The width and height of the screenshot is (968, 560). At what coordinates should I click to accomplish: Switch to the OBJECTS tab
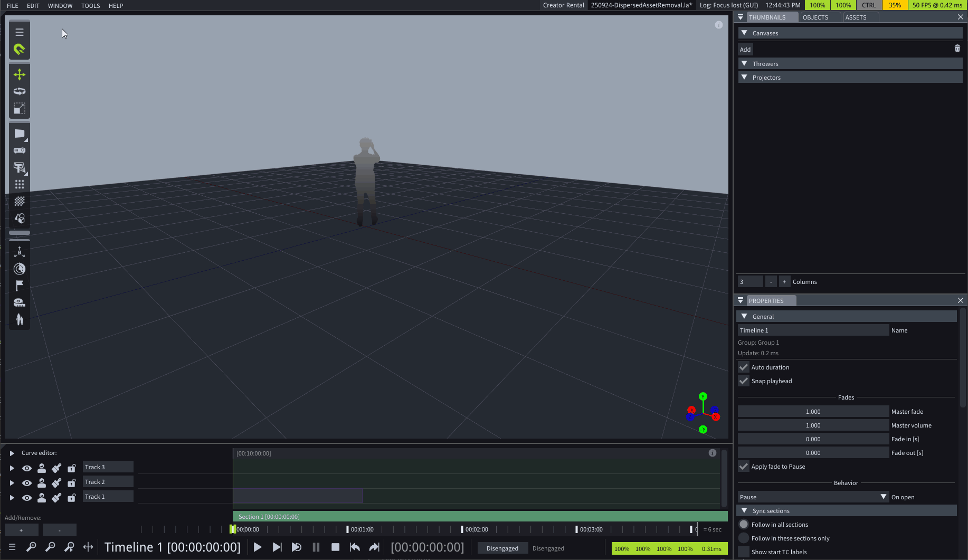815,17
